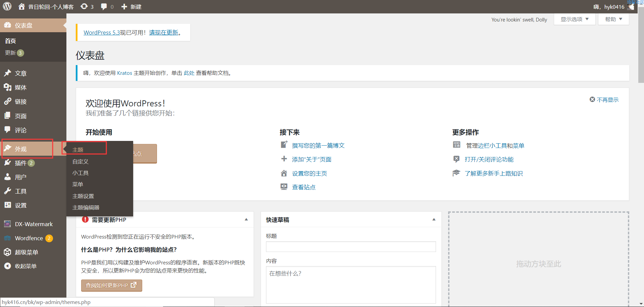Open site home icon in admin bar
Image resolution: width=644 pixels, height=307 pixels.
(22, 6)
